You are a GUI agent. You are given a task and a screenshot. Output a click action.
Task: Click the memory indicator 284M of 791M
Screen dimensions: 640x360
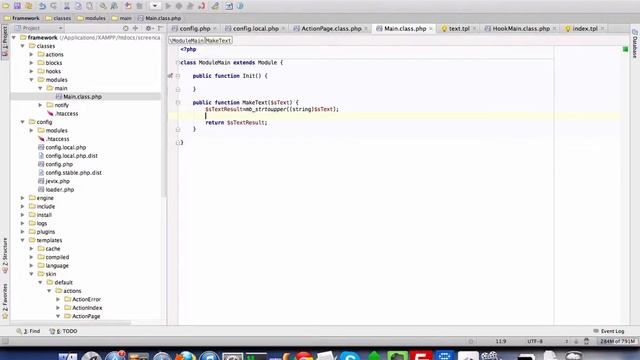(618, 341)
